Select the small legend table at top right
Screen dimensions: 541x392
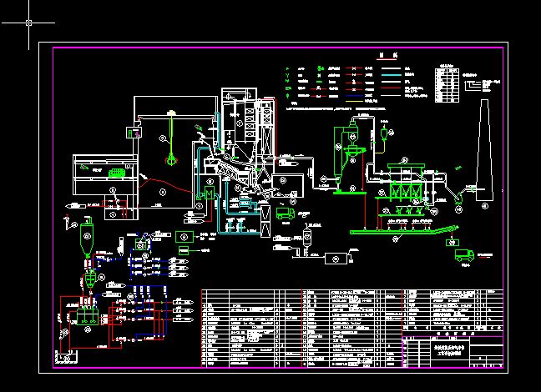447,85
